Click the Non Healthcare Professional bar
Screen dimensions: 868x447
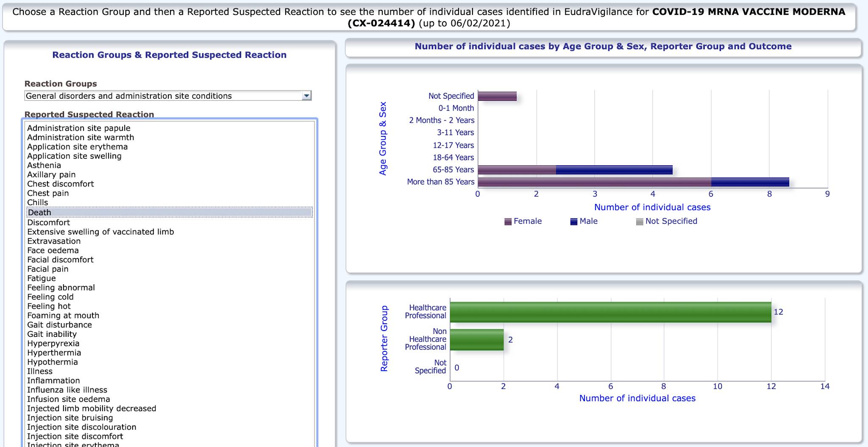pos(477,340)
